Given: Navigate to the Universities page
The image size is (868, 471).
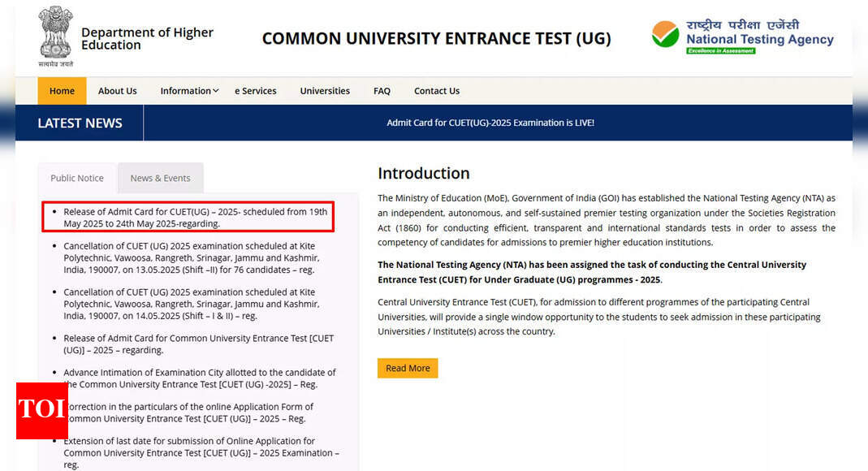Looking at the screenshot, I should 325,91.
